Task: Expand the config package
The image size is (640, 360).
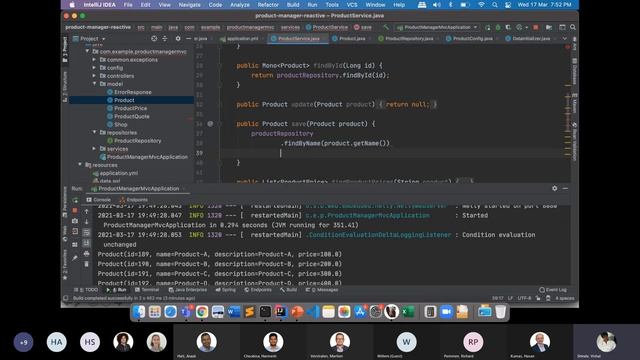Action: click(x=94, y=68)
